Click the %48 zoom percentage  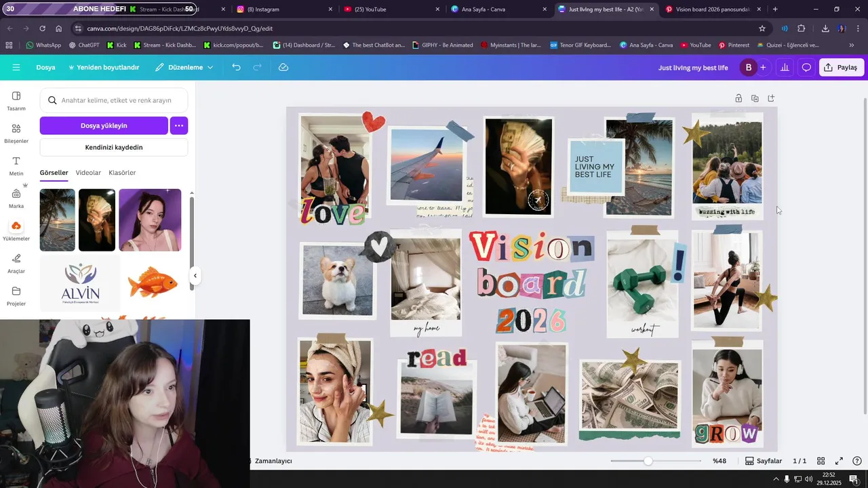719,461
